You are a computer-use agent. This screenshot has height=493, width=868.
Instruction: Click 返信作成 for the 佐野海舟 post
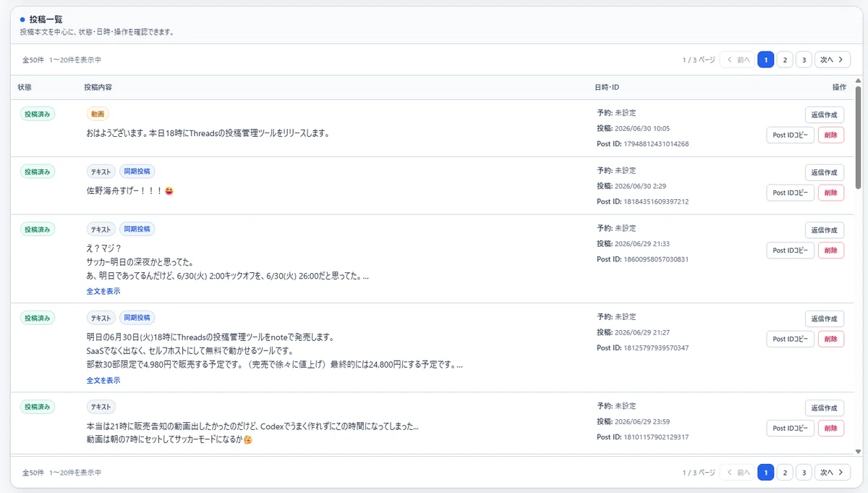(x=824, y=172)
